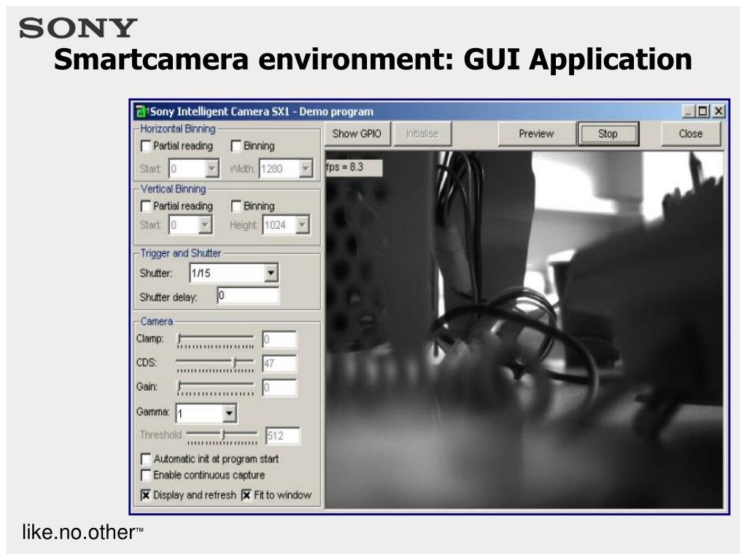
Task: Open the Shutter 1/15 dropdown
Action: pos(271,273)
